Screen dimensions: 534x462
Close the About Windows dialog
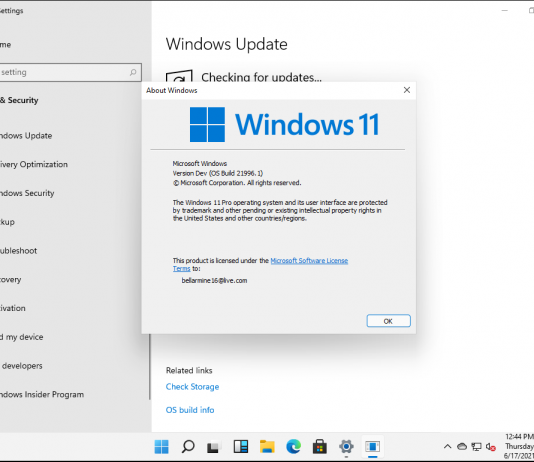point(407,90)
